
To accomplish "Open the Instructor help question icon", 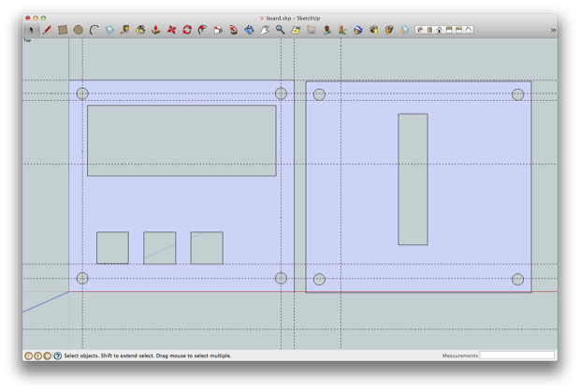I will [x=58, y=356].
